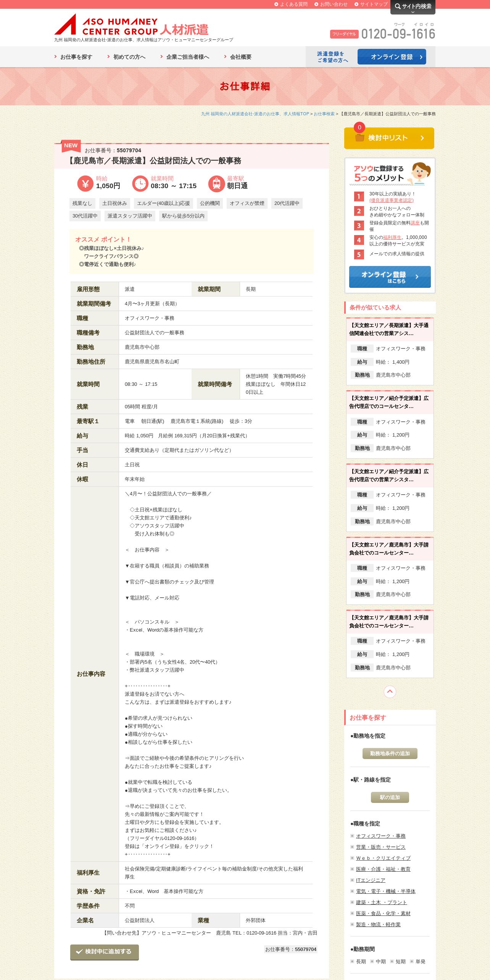Open よくある質問 link
The image size is (490, 980).
pyautogui.click(x=291, y=4)
